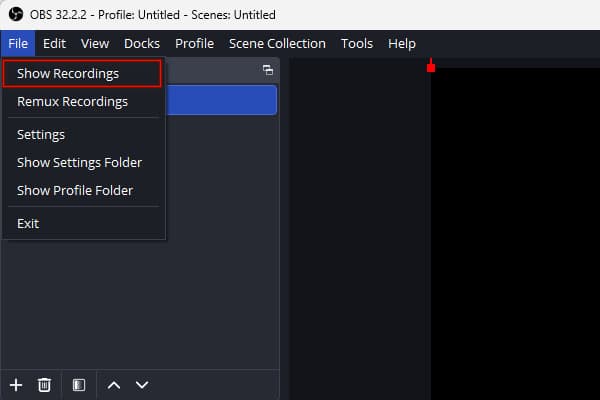This screenshot has height=400, width=600.
Task: Select Show Settings Folder entry
Action: tap(84, 163)
